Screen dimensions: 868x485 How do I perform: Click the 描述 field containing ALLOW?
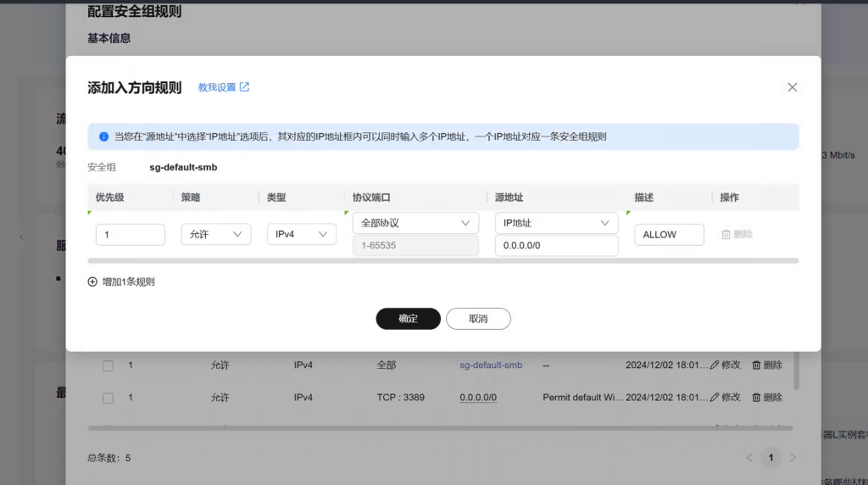point(669,235)
